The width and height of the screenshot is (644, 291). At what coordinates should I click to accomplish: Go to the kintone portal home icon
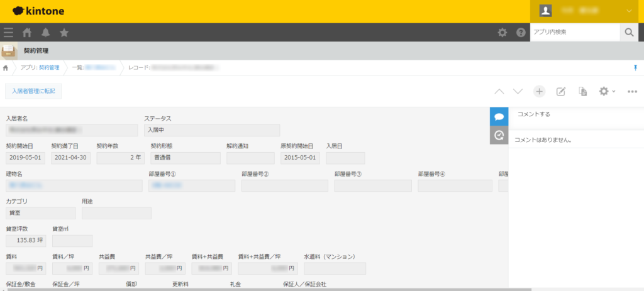[x=27, y=33]
